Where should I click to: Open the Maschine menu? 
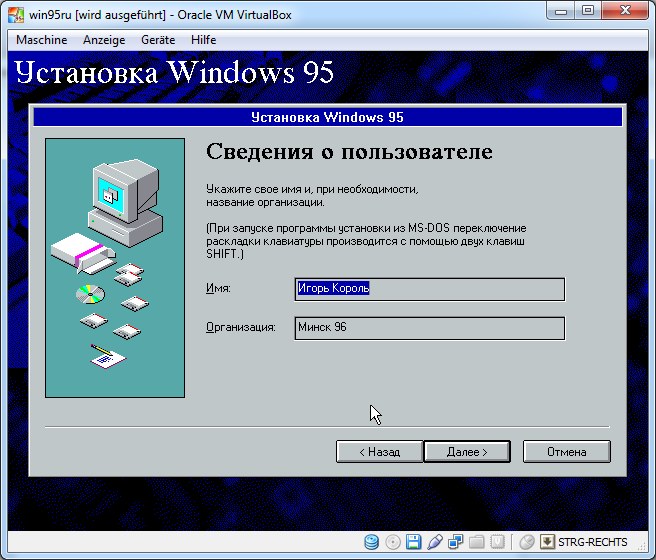[42, 40]
